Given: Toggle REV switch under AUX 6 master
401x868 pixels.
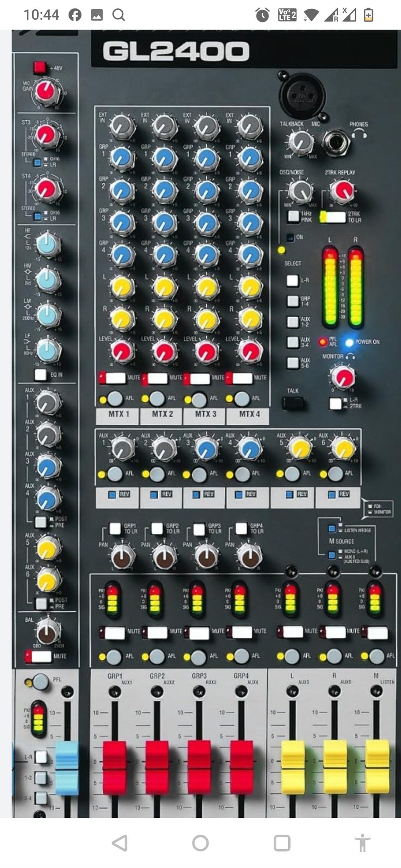Looking at the screenshot, I should 332,495.
